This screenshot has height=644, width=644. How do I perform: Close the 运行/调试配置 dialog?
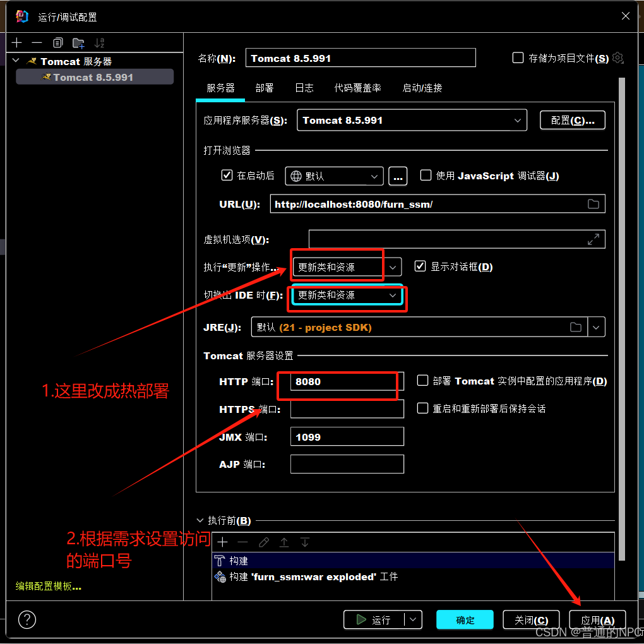click(625, 16)
